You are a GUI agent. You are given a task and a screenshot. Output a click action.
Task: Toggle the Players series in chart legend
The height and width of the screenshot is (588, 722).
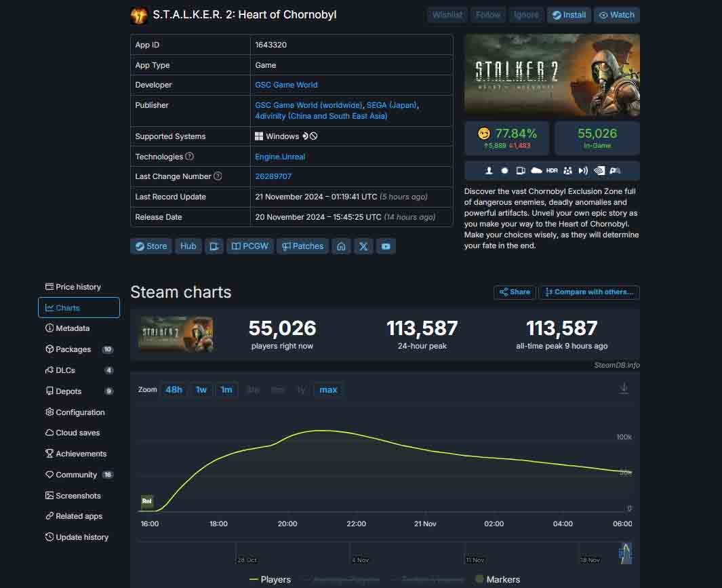coord(270,579)
